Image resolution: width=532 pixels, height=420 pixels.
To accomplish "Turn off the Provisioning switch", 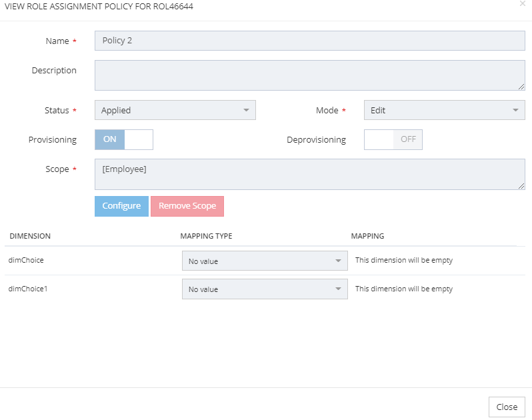I will tap(124, 139).
